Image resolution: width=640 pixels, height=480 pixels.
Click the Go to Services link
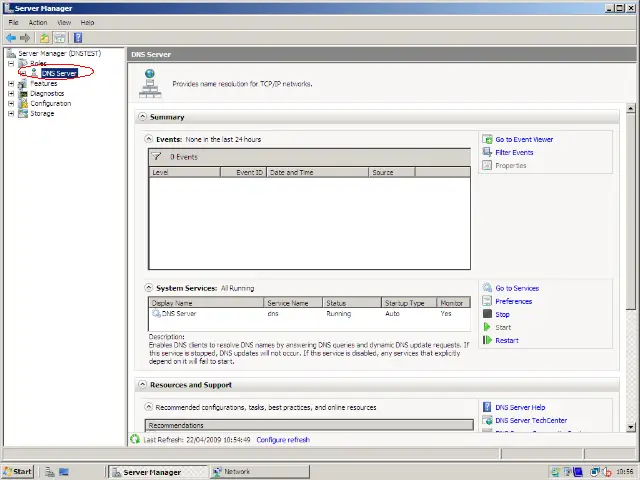tap(517, 288)
